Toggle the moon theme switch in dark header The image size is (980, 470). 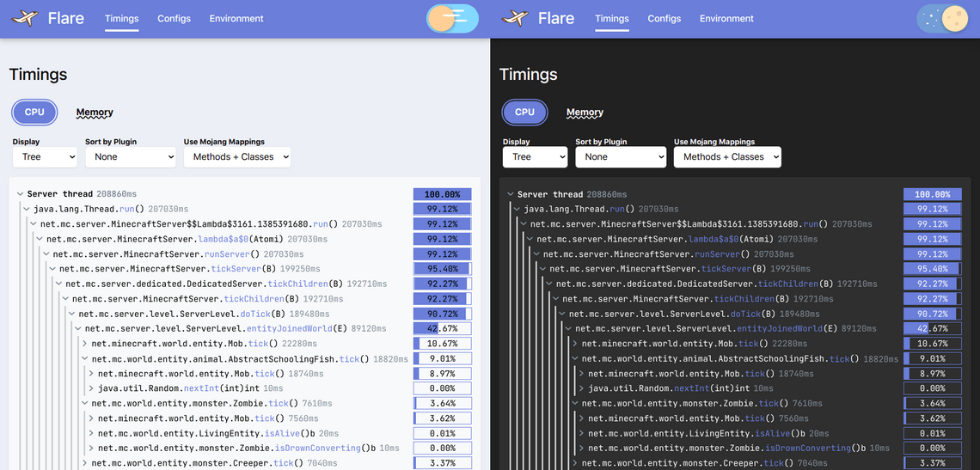[x=942, y=18]
